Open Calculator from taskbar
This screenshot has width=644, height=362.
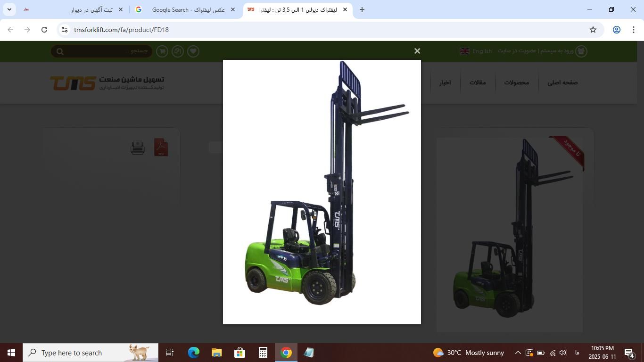click(263, 353)
